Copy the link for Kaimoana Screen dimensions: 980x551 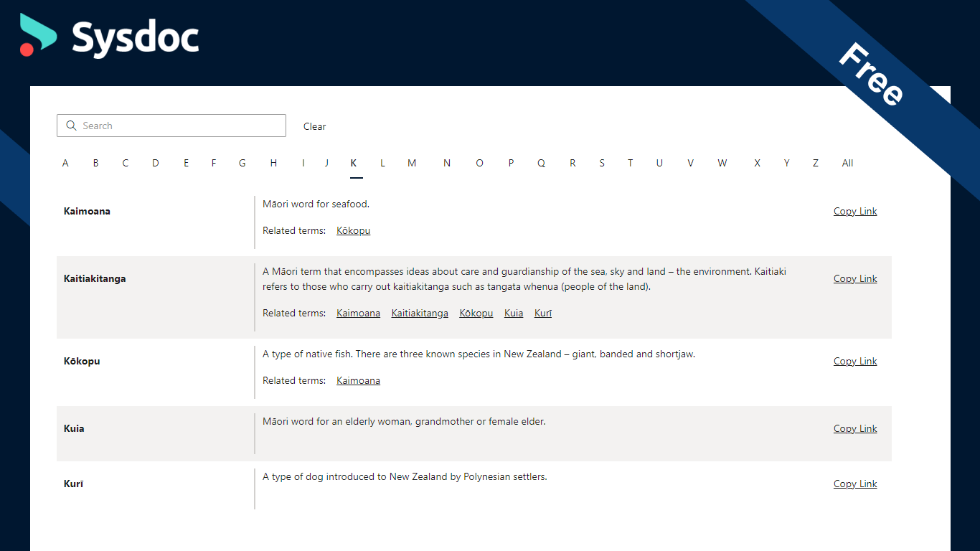coord(854,211)
